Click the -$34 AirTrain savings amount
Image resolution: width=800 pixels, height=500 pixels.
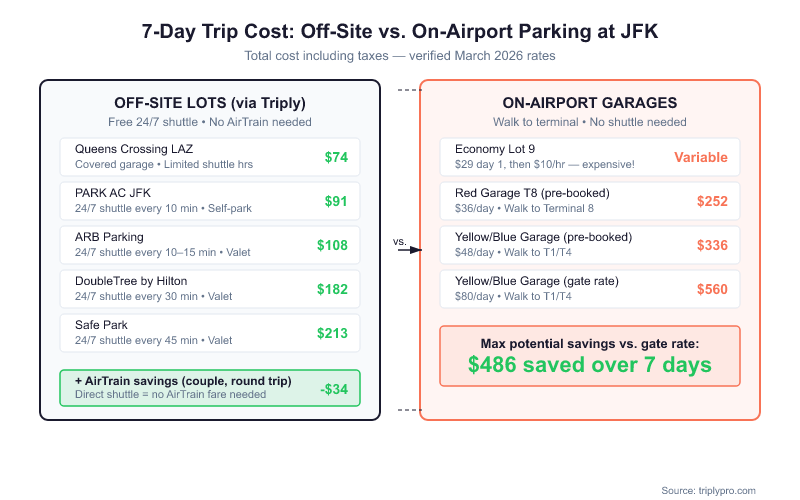(x=334, y=389)
